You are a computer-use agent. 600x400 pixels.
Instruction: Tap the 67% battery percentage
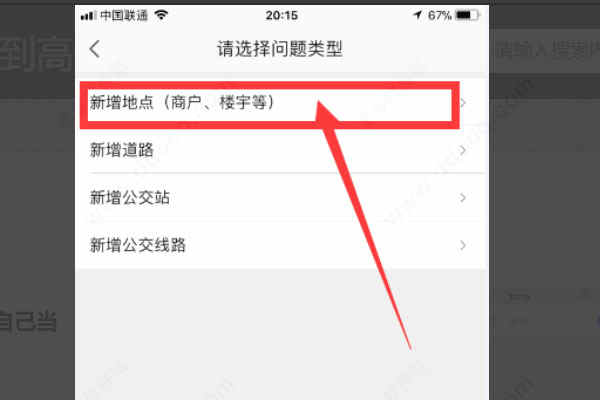[440, 15]
